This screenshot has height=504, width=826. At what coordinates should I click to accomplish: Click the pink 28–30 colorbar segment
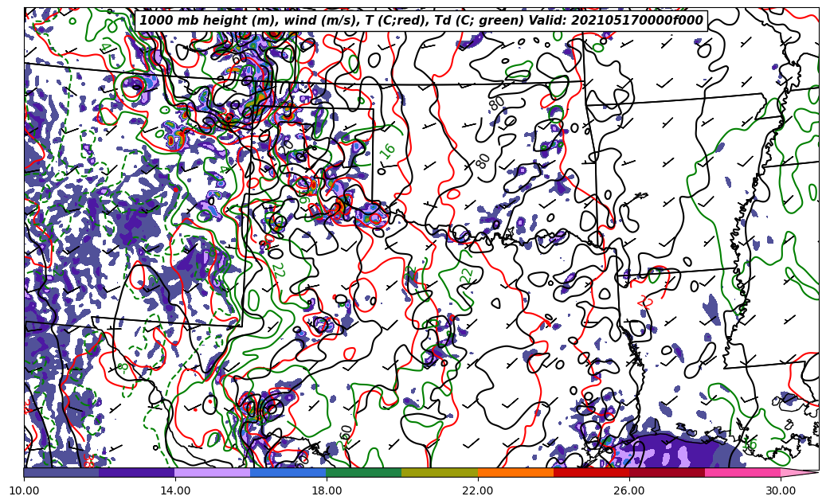[x=742, y=472]
